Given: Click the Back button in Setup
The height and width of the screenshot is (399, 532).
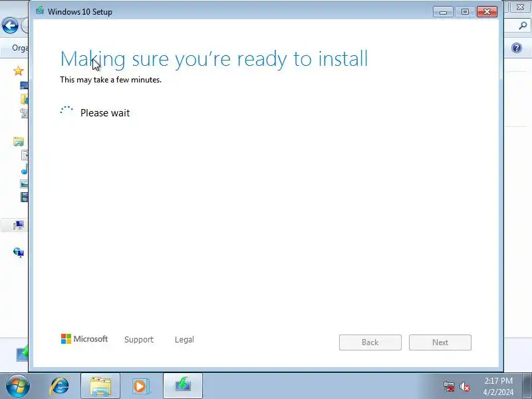Looking at the screenshot, I should click(370, 342).
